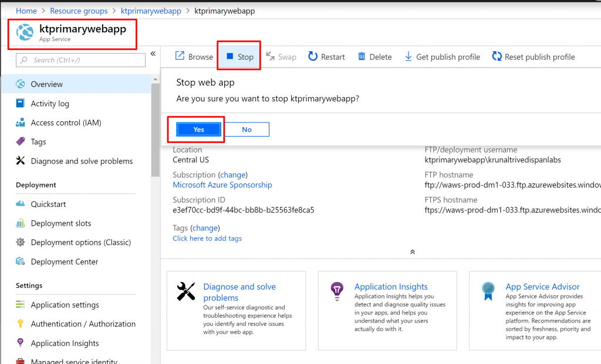Open Application settings menu item

click(76, 305)
